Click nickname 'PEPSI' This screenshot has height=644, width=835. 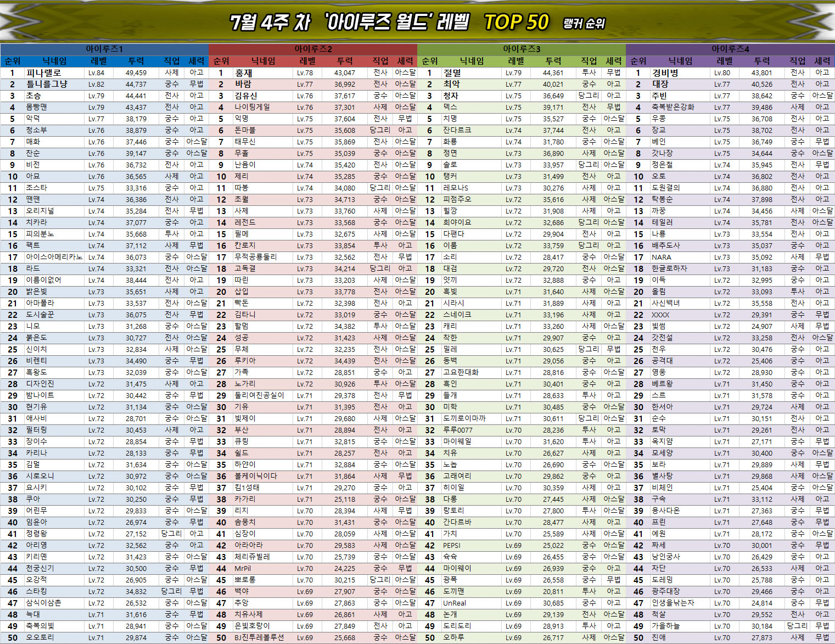tap(452, 545)
